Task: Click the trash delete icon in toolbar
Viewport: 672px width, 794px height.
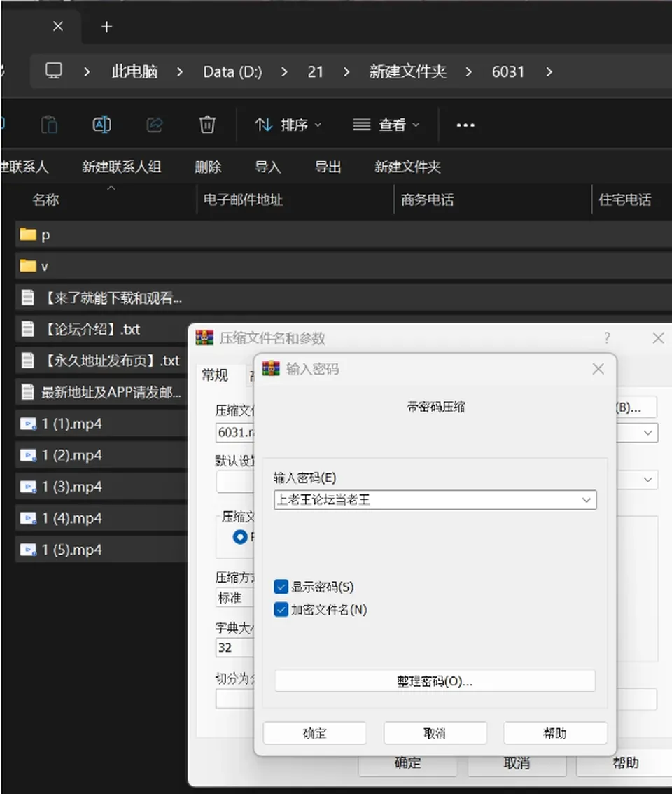Action: [x=207, y=125]
